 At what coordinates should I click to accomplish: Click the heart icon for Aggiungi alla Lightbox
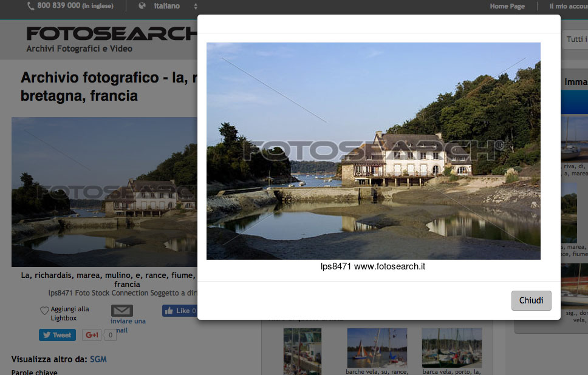tap(44, 311)
